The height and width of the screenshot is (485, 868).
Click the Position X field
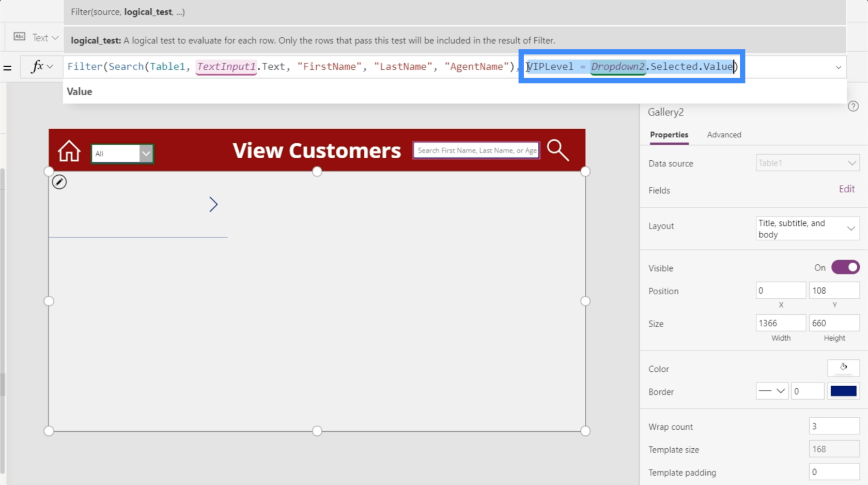click(781, 291)
